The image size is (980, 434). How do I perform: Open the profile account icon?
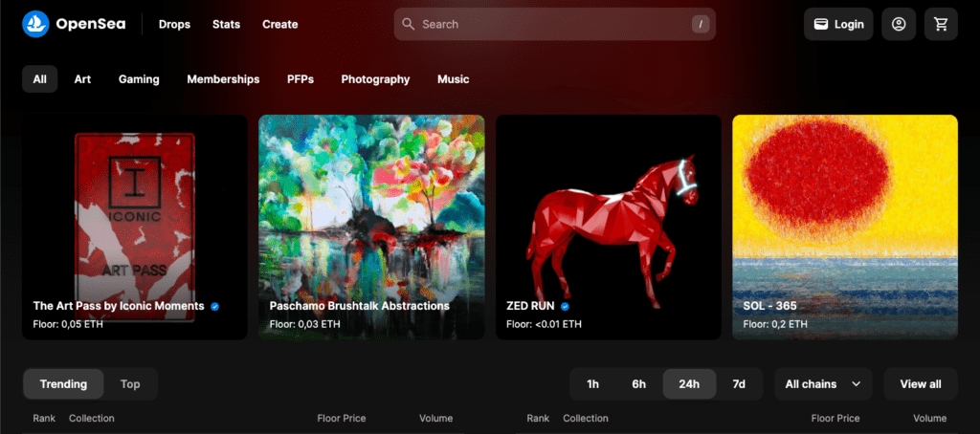point(898,24)
